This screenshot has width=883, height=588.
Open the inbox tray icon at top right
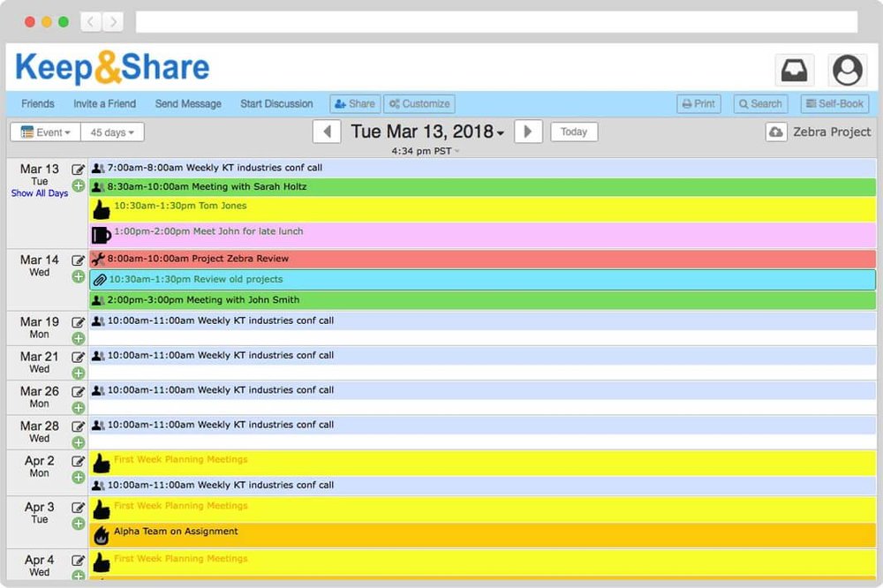794,69
